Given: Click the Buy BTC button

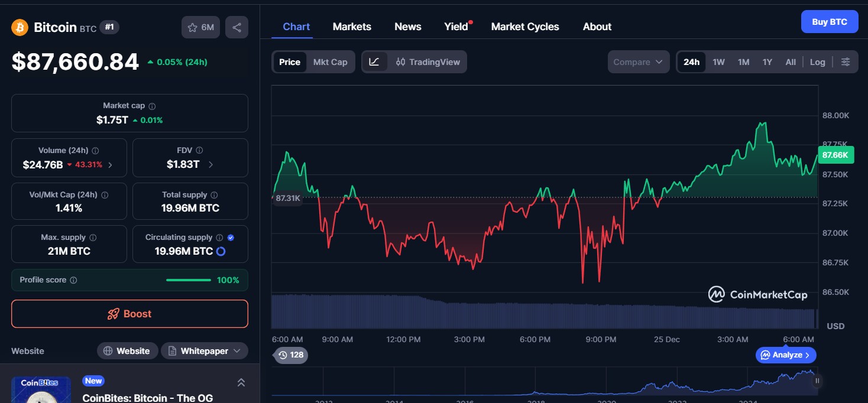Looking at the screenshot, I should point(829,21).
